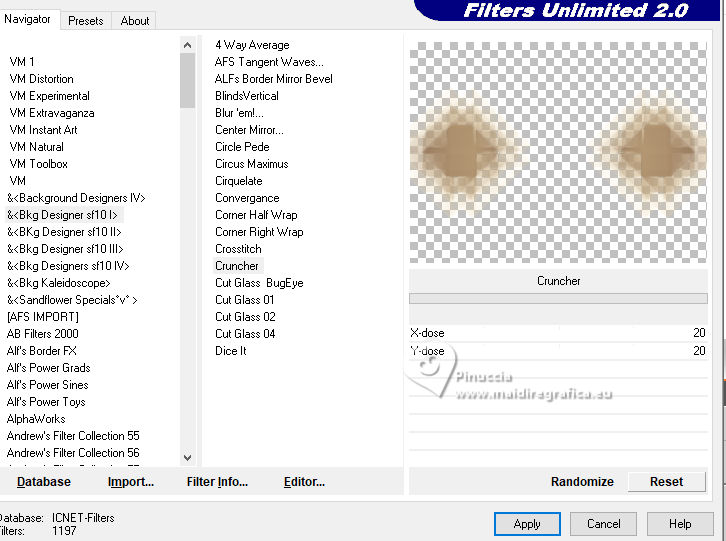Viewport: 726px width, 541px height.
Task: Select Andrew's Filter Collection 55
Action: click(73, 436)
